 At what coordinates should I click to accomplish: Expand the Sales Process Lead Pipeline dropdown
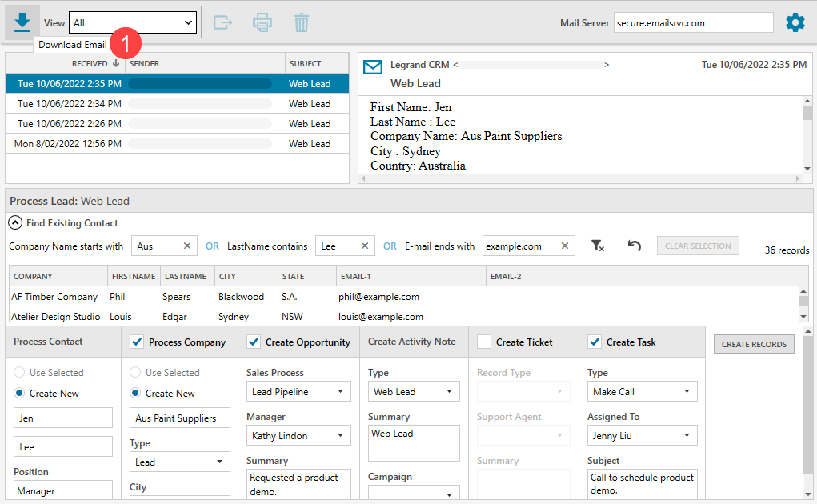pos(298,392)
